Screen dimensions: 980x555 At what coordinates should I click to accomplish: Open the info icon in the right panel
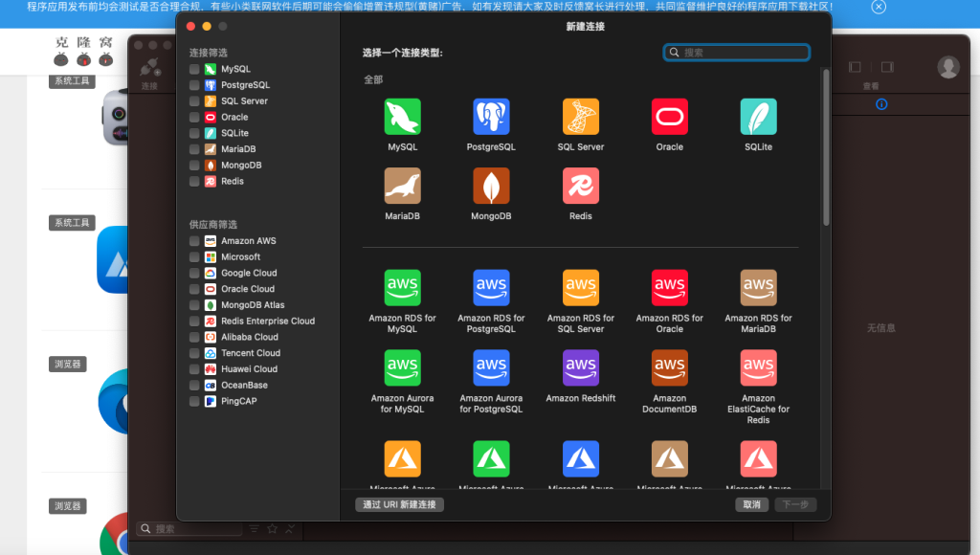(881, 104)
